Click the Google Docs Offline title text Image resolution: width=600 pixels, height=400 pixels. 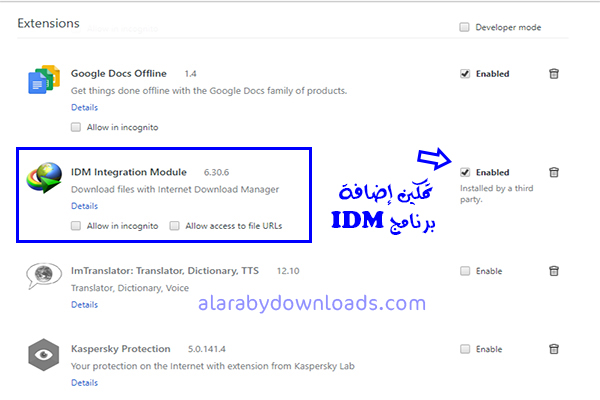coord(119,73)
